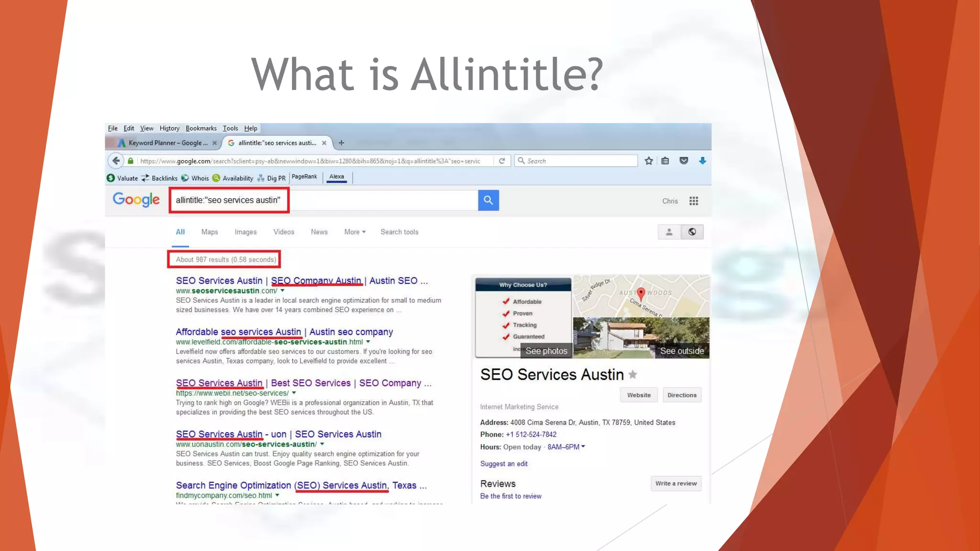This screenshot has width=980, height=551.
Task: Click the browser back arrow button
Action: (116, 161)
